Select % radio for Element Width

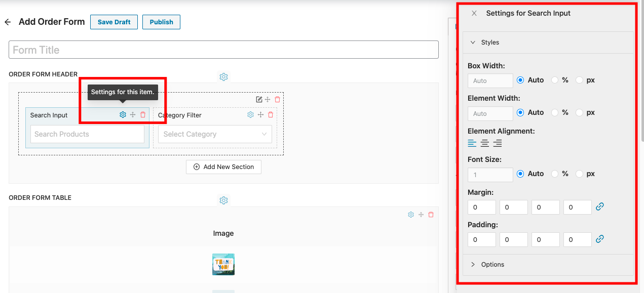click(555, 112)
